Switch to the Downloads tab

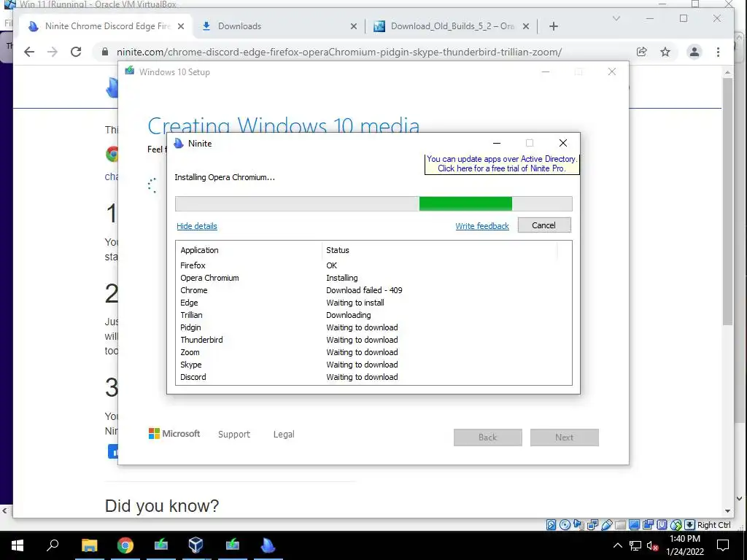[279, 26]
